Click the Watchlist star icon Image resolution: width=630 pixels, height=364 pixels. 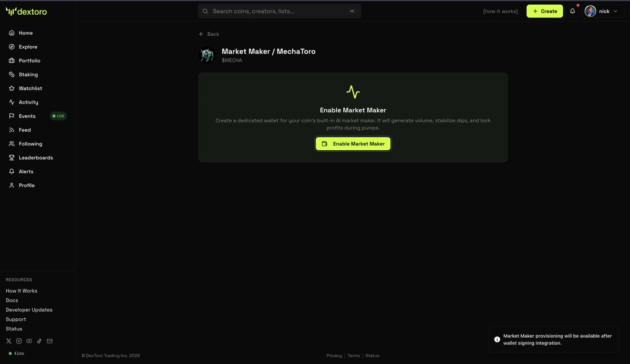[x=12, y=88]
